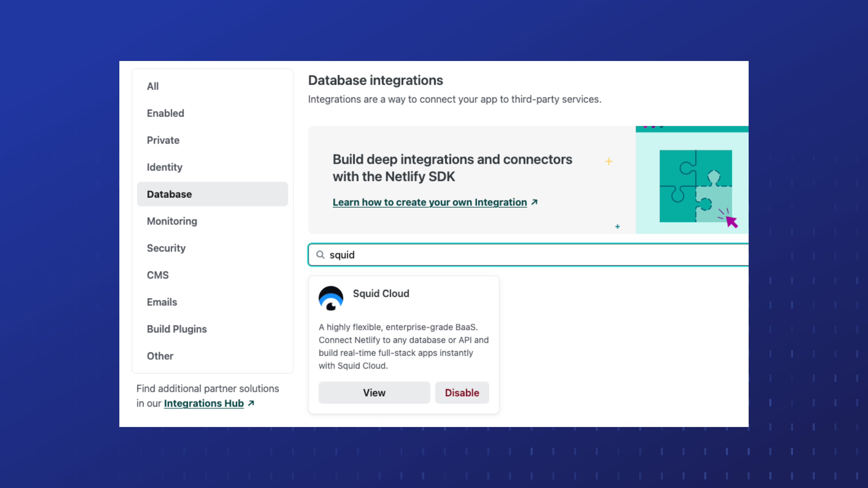868x488 pixels.
Task: Click the puzzle pieces illustration
Action: point(695,186)
